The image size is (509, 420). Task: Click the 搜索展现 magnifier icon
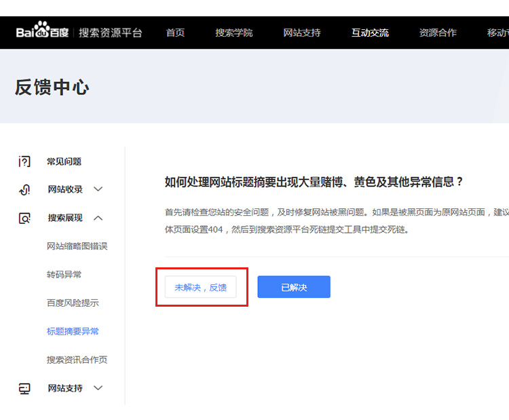tap(24, 218)
